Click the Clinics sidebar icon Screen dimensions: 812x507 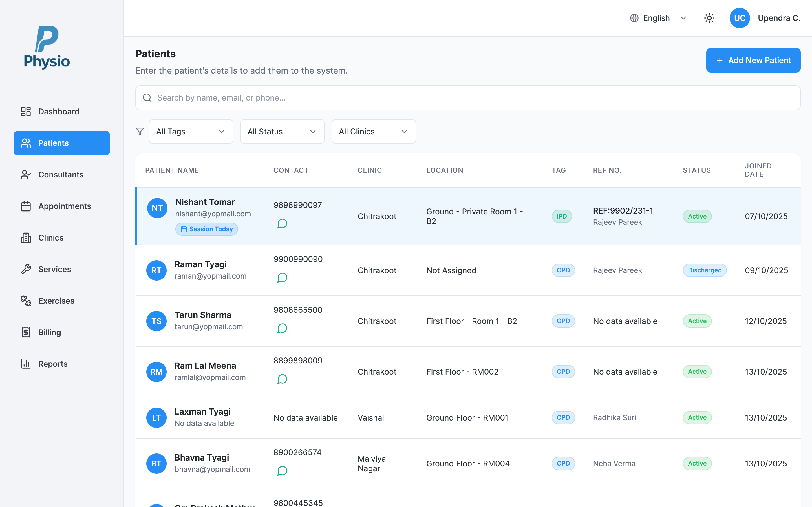[x=25, y=237]
